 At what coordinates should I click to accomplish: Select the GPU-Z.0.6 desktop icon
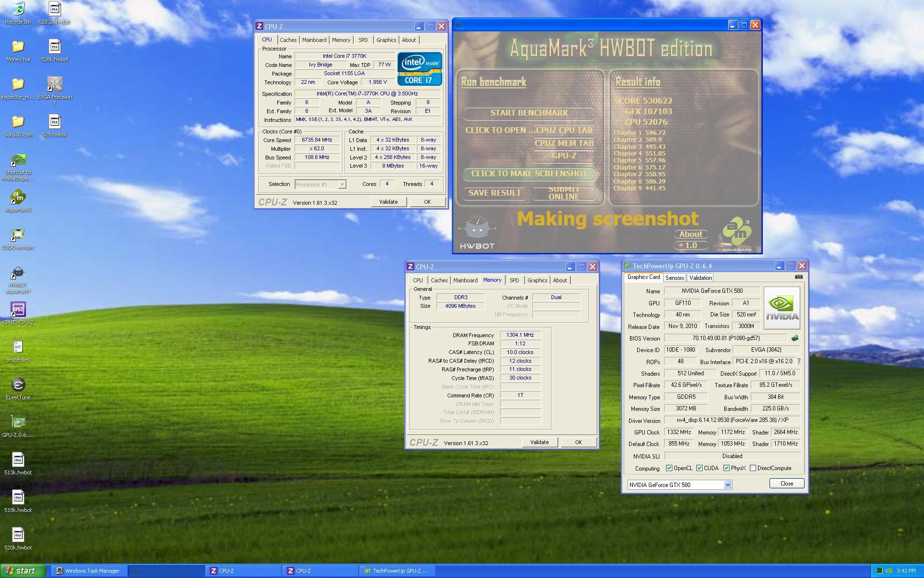(x=18, y=426)
